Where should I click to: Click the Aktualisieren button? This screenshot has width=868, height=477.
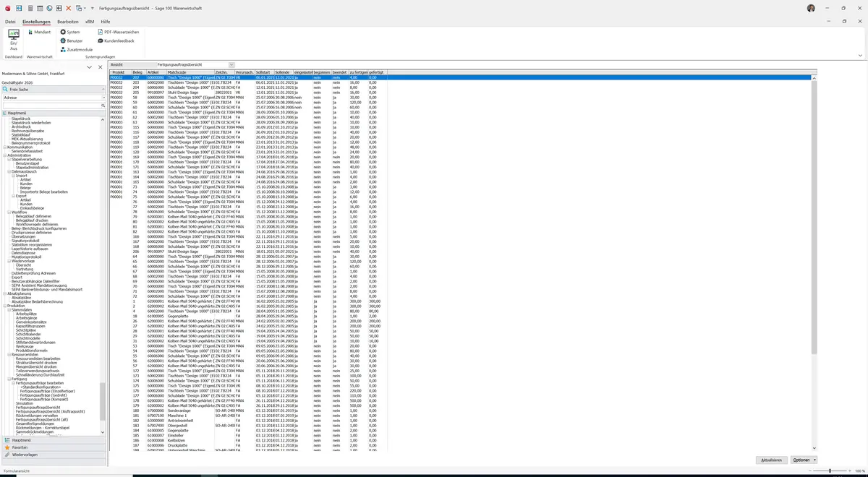click(771, 460)
